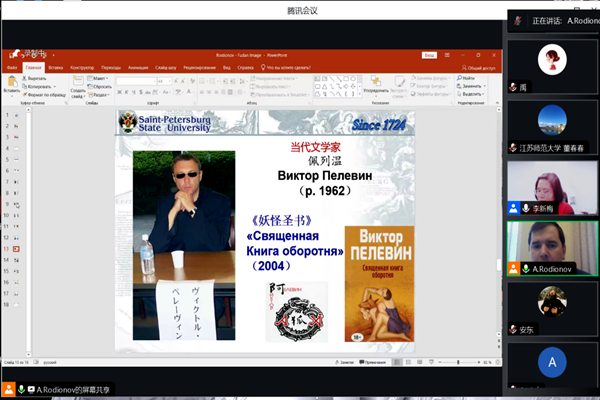Switch to Normal view icon
This screenshot has width=600, height=400.
pos(397,362)
